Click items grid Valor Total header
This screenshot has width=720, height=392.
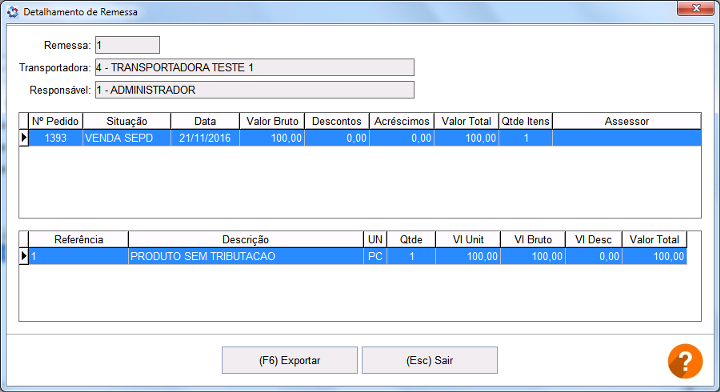click(x=654, y=240)
